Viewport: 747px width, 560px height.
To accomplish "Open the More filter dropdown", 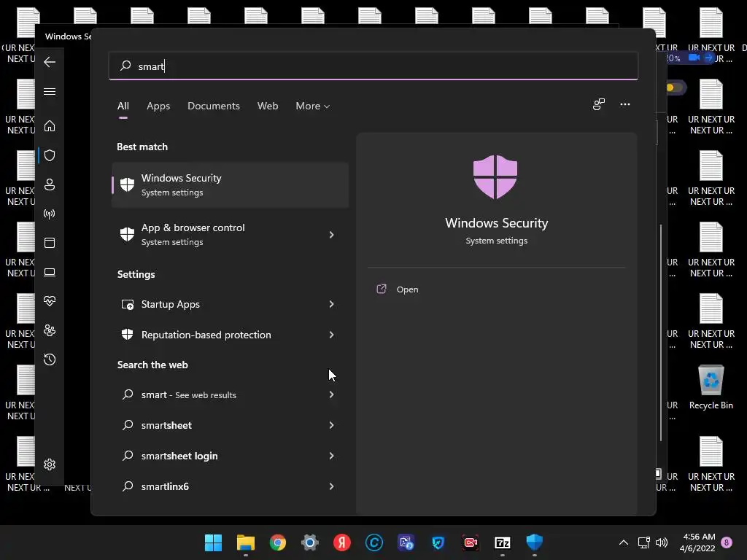I will [x=312, y=106].
